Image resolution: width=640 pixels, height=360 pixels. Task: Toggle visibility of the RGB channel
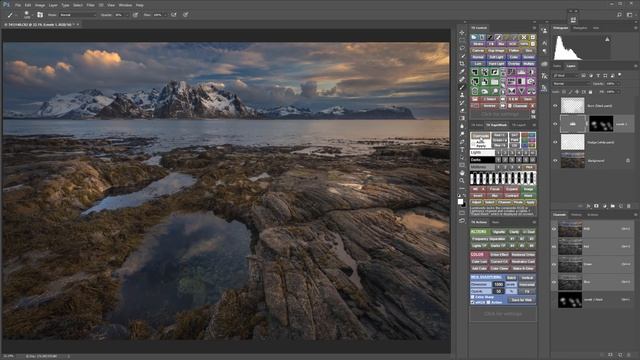554,229
